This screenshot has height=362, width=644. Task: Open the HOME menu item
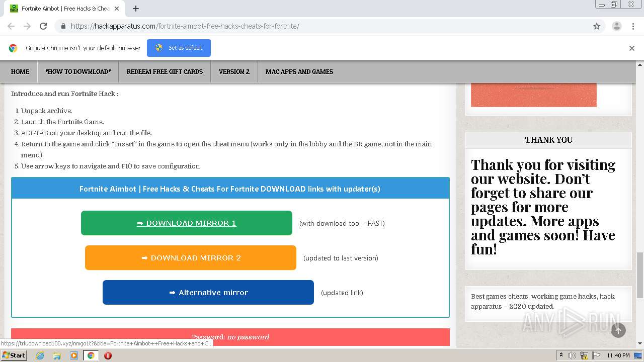coord(20,71)
